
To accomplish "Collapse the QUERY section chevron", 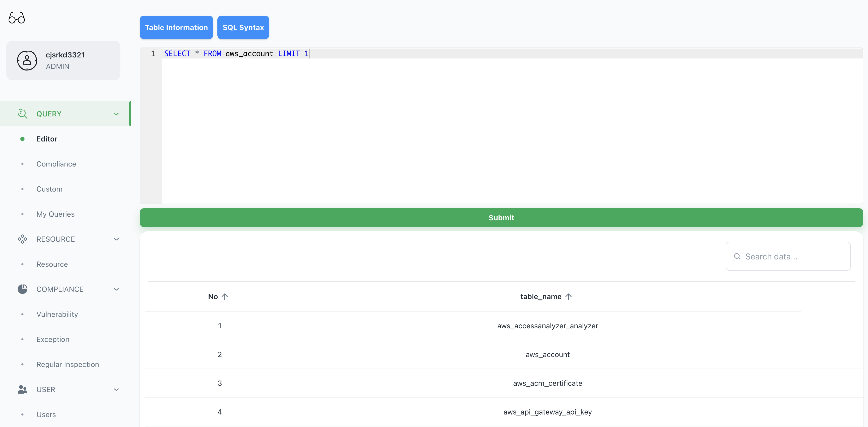I will (x=116, y=114).
